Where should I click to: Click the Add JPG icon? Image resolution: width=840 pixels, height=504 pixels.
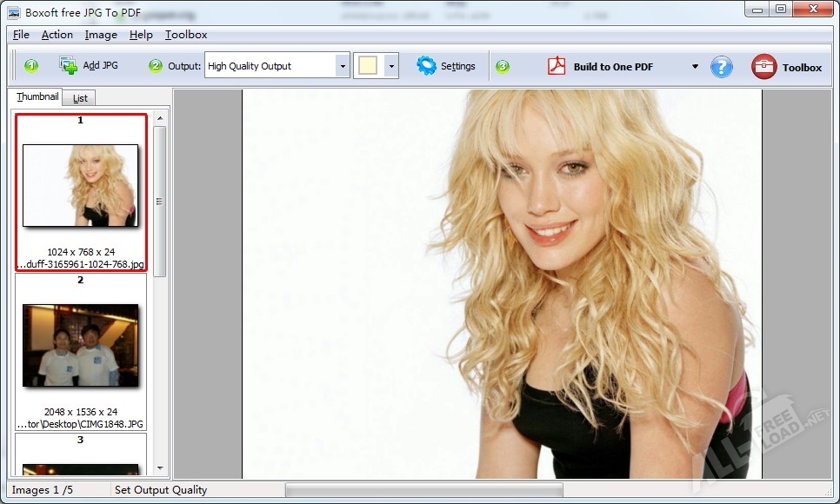click(x=68, y=66)
